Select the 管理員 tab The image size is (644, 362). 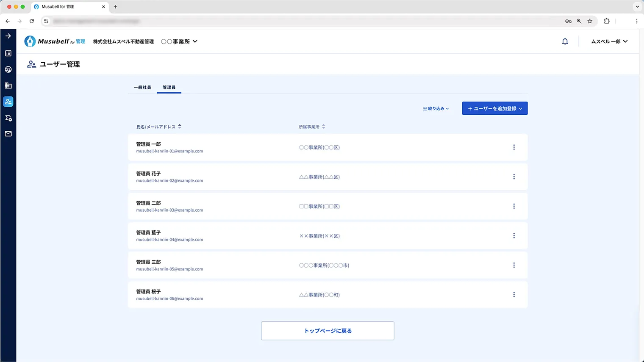tap(169, 87)
